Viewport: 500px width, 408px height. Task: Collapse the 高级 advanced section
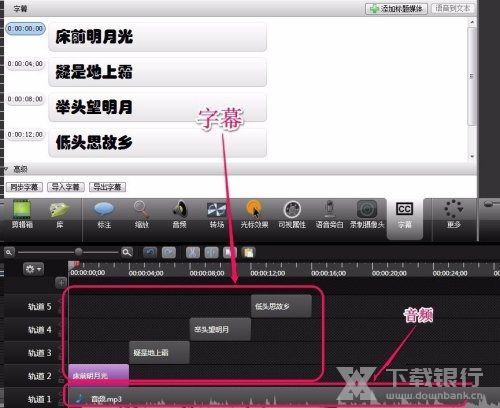[x=6, y=169]
